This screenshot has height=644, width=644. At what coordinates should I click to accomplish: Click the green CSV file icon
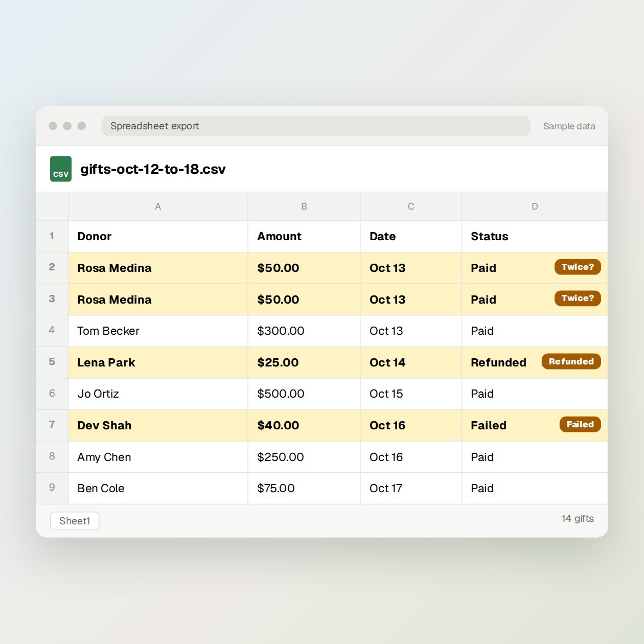[x=61, y=169]
